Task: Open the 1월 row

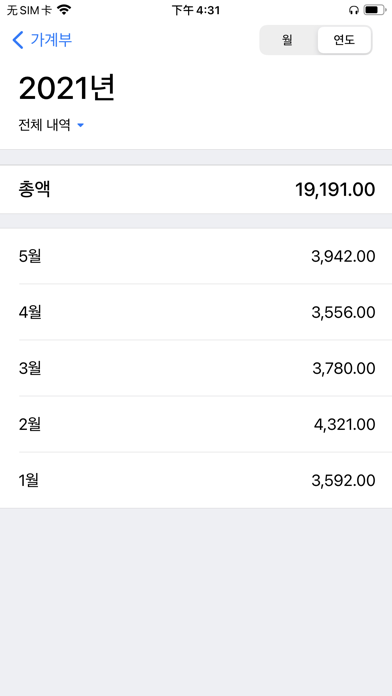Action: tap(196, 480)
